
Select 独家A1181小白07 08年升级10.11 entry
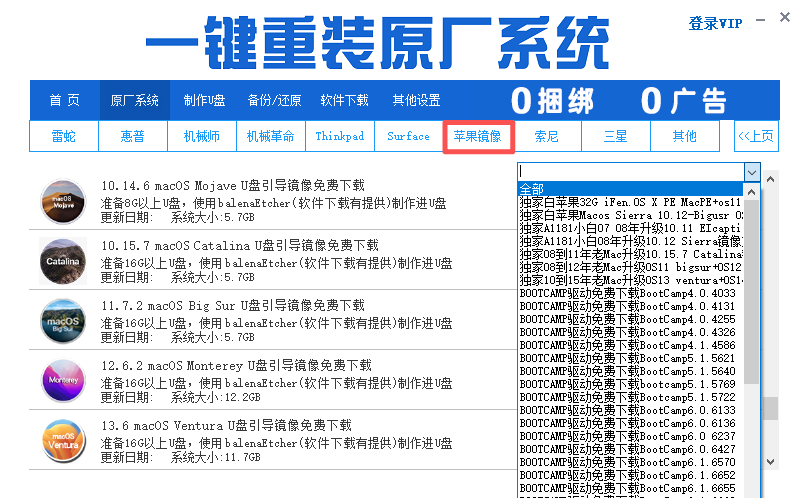(x=630, y=228)
